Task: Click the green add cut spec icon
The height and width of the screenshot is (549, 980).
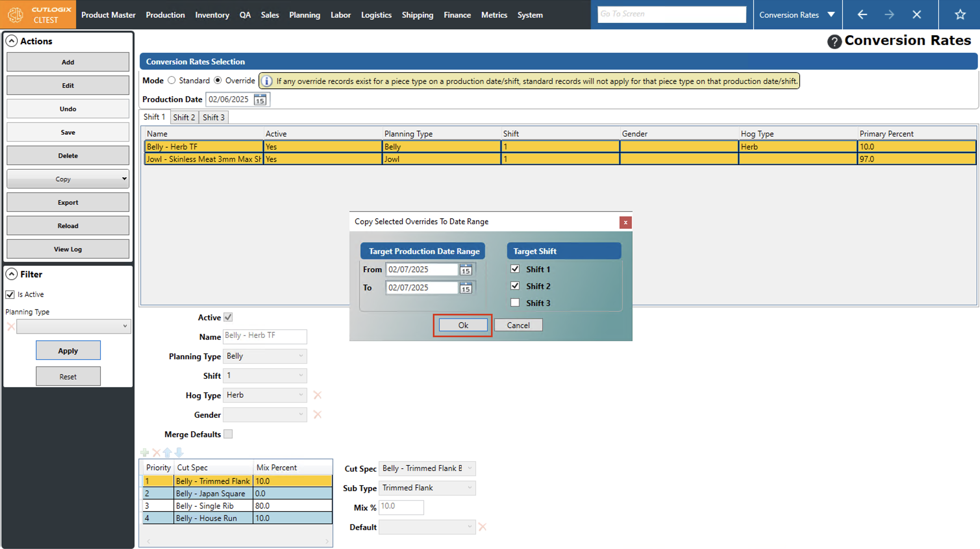Action: coord(144,452)
